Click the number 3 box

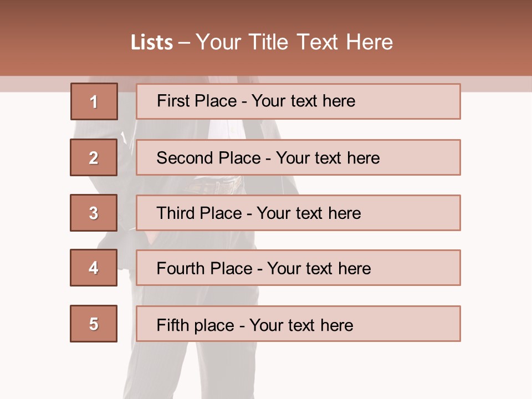tap(94, 213)
